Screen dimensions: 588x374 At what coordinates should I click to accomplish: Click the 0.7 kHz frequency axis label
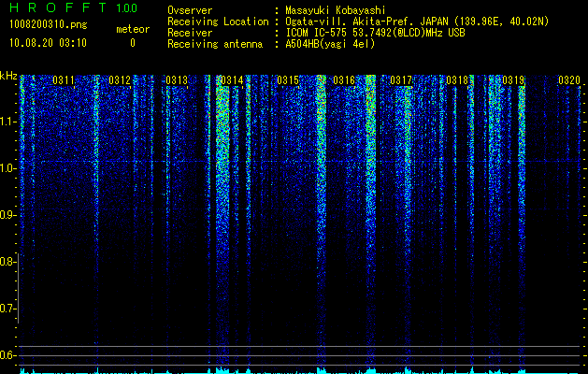(7, 309)
